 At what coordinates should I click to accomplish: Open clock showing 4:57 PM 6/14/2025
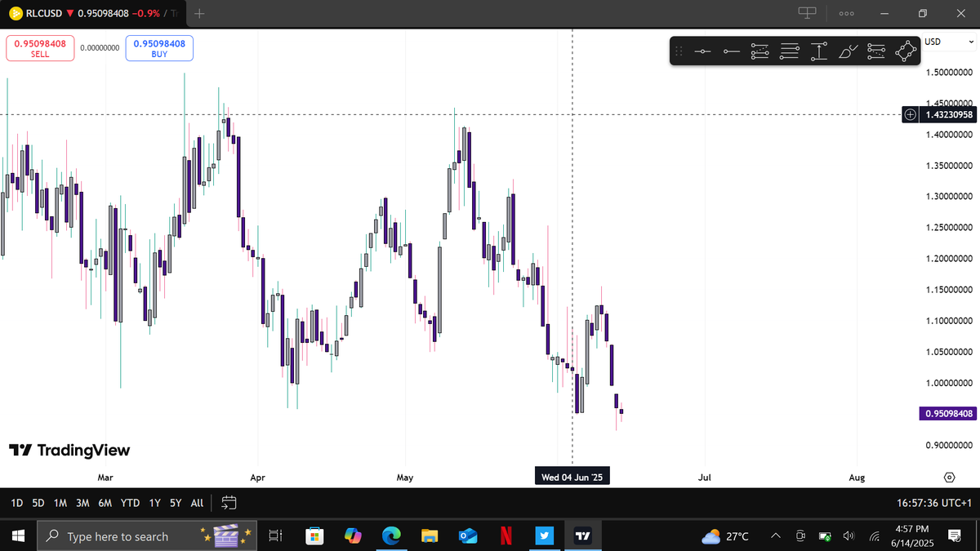tap(911, 536)
